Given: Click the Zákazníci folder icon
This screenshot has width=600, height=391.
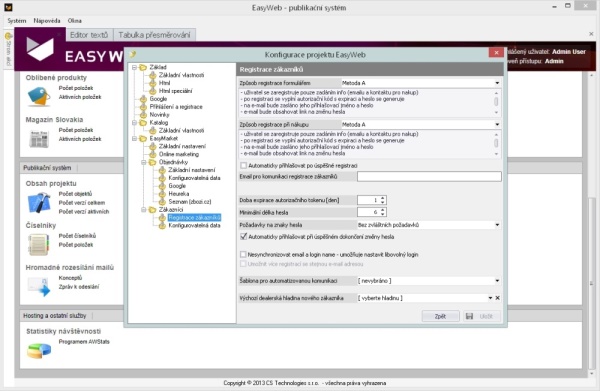Looking at the screenshot, I should (x=153, y=210).
